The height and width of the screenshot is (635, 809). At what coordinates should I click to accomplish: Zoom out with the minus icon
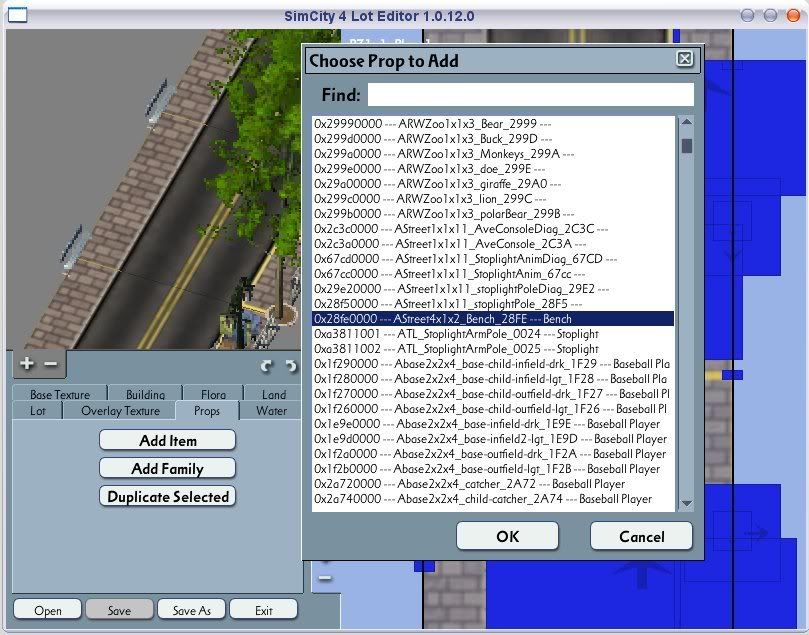click(50, 364)
